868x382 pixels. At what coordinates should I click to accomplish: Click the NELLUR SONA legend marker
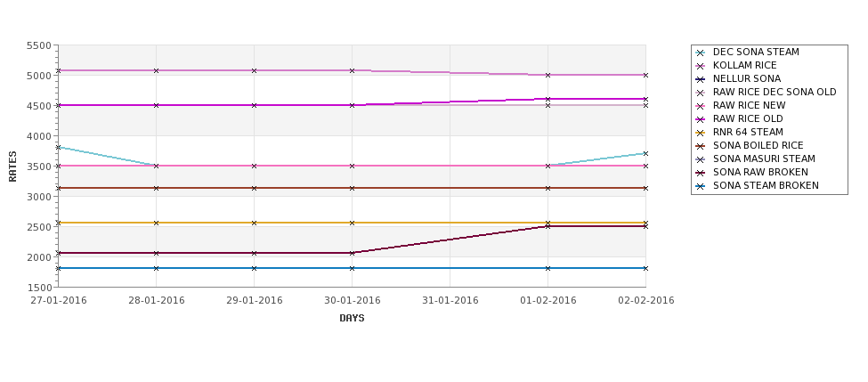tap(701, 79)
